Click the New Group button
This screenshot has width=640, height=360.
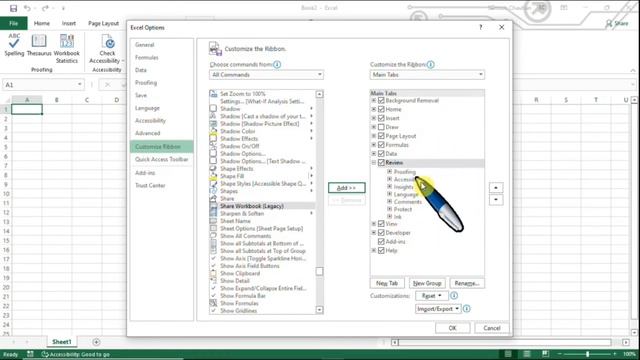427,283
